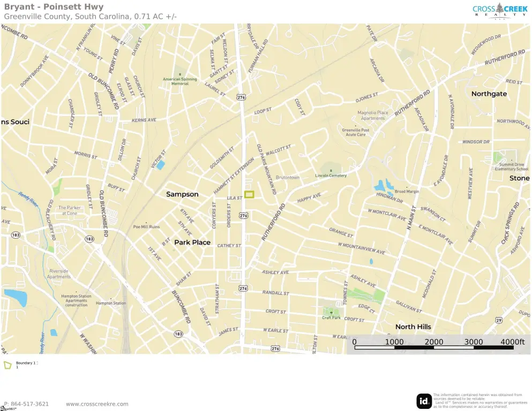Click the Greenville Post Acute Care marker
Viewport: 532px width, 411px height.
pyautogui.click(x=356, y=125)
